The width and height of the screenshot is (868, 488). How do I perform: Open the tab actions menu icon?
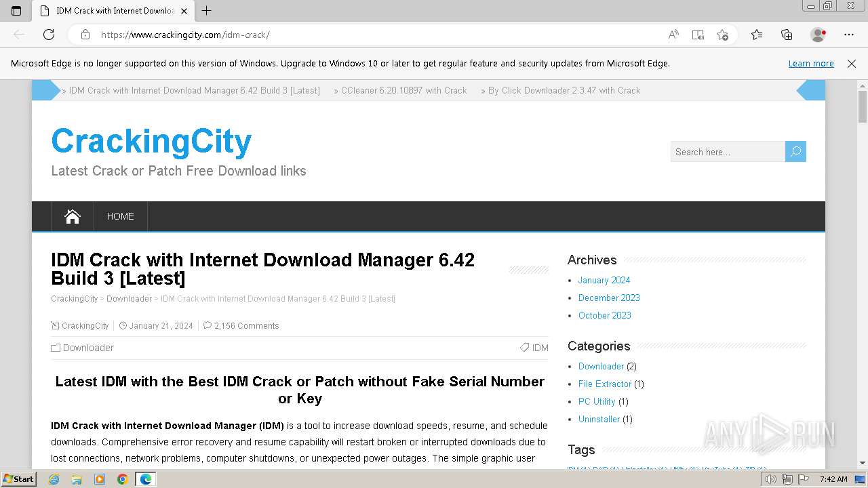(x=16, y=11)
